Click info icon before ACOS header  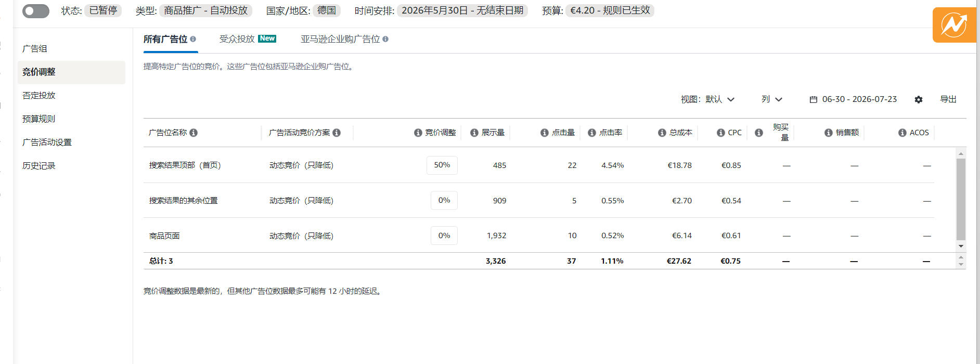point(902,133)
